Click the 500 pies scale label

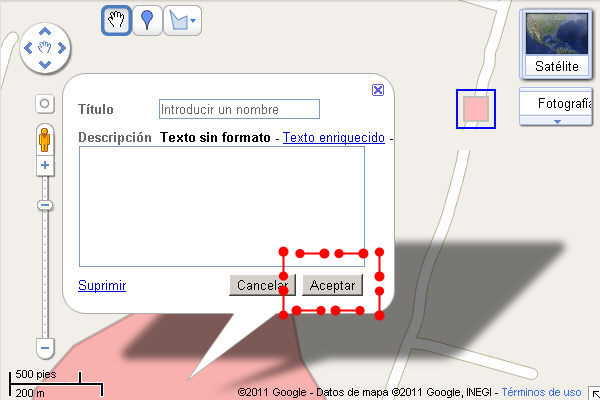pyautogui.click(x=36, y=374)
